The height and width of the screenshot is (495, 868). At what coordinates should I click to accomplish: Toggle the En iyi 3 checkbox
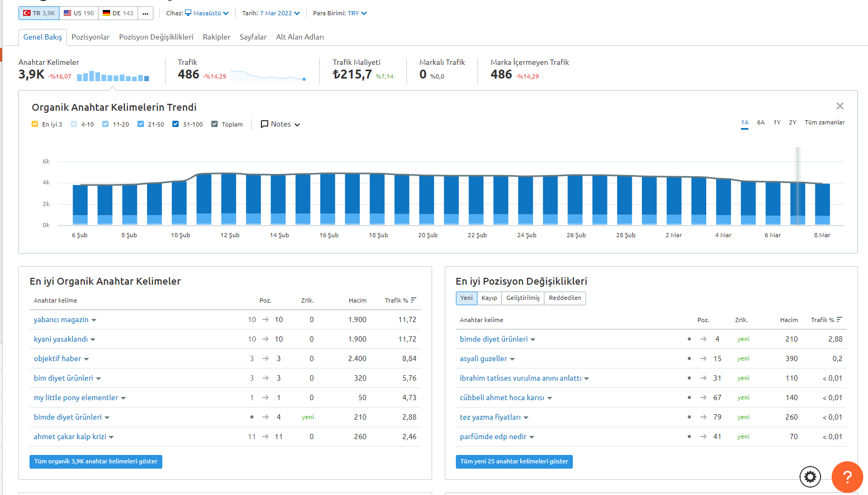point(35,124)
